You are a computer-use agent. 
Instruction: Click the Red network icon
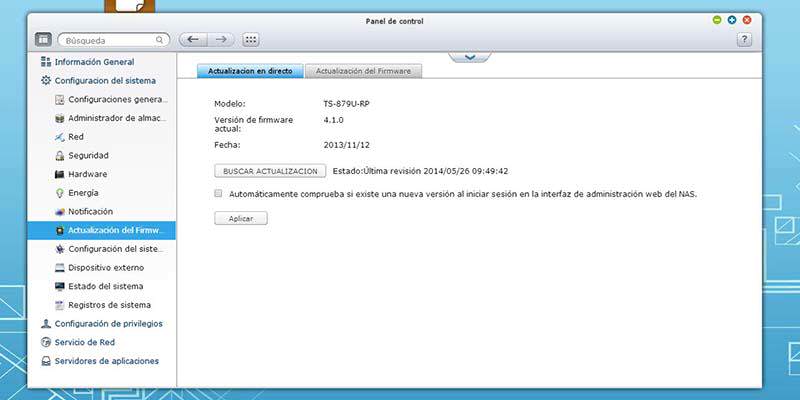coord(60,137)
